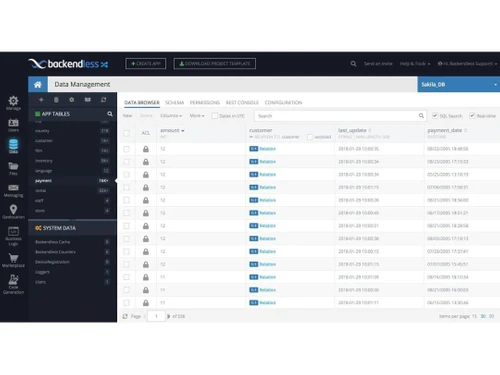Check the first data row checkbox
This screenshot has width=500, height=375.
[x=127, y=149]
